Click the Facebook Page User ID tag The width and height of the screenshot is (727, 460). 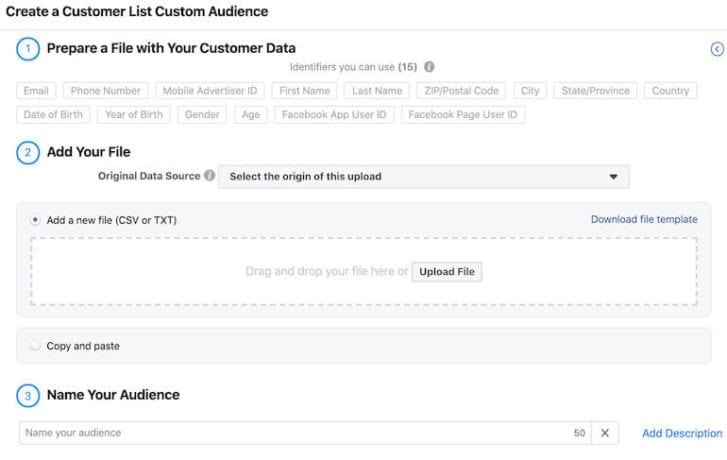[462, 115]
